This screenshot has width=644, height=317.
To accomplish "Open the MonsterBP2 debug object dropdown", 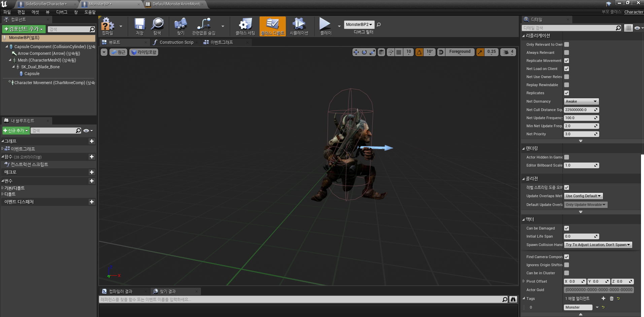I will click(x=359, y=25).
